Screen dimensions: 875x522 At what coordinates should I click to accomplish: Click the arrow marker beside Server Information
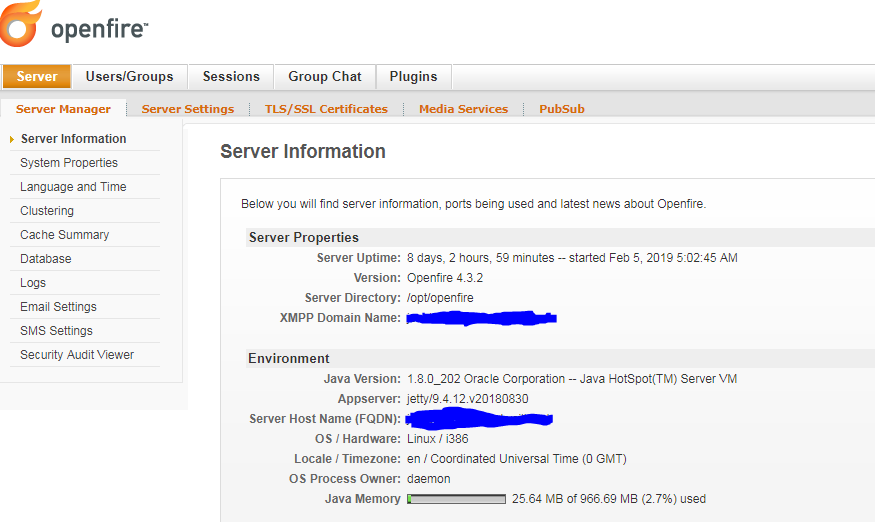pyautogui.click(x=12, y=139)
